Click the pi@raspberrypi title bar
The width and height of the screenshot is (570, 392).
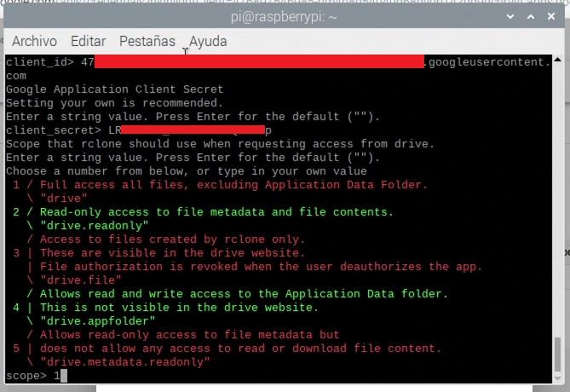(284, 17)
